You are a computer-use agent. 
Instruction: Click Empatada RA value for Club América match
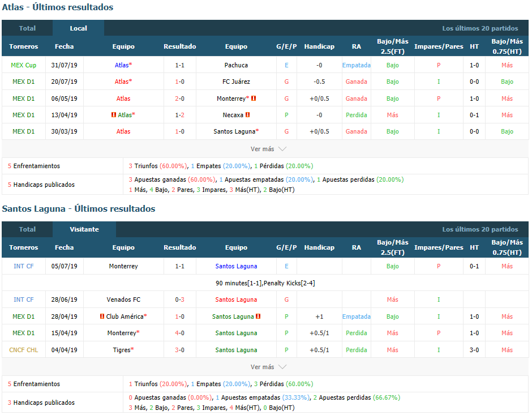click(356, 316)
